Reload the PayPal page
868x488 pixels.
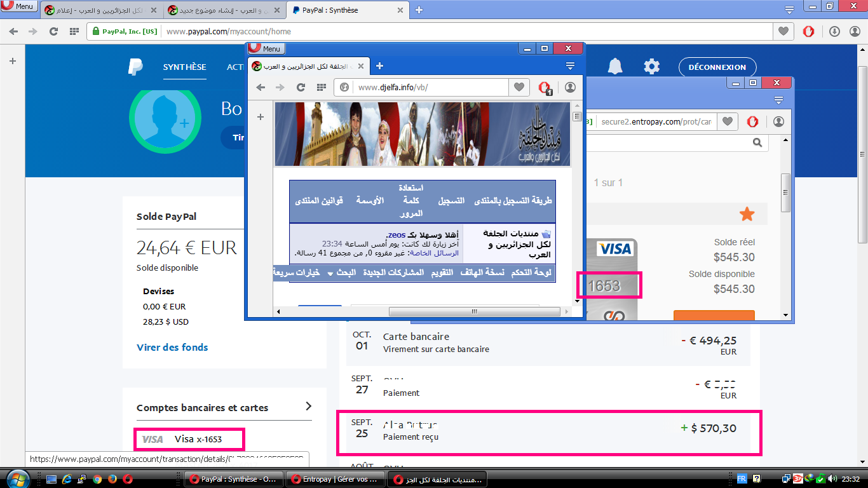coord(53,31)
